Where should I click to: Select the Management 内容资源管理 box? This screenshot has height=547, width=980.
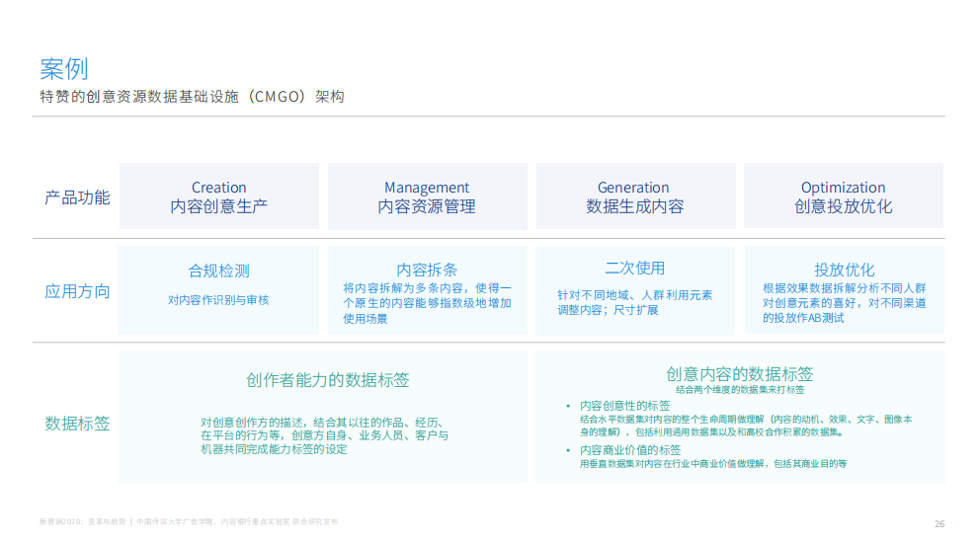click(427, 196)
